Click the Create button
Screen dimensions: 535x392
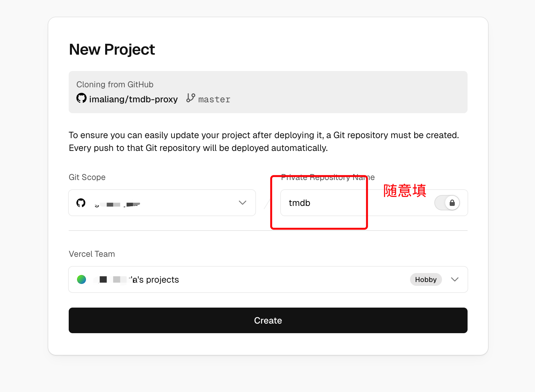(268, 320)
